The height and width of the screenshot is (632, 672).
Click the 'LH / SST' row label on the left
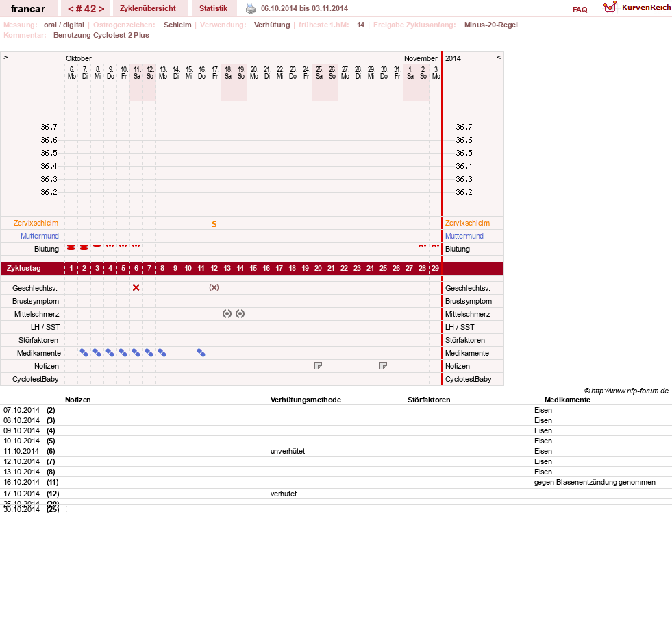tap(45, 327)
